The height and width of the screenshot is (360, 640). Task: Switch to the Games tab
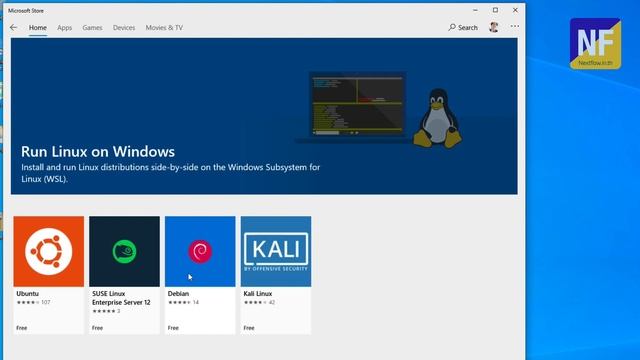(x=92, y=27)
